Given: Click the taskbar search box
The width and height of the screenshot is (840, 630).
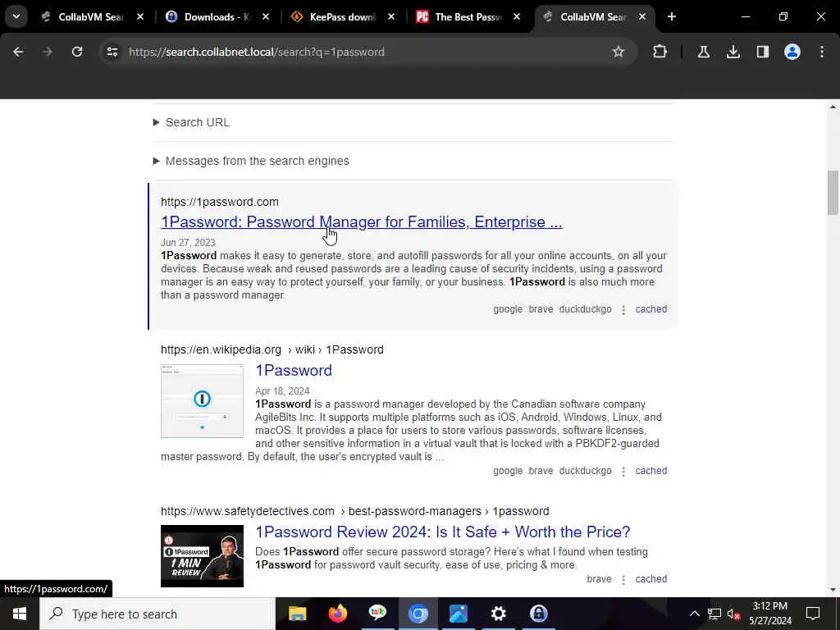Looking at the screenshot, I should (158, 614).
